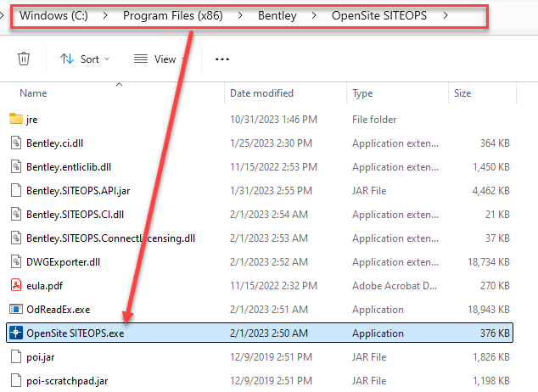The width and height of the screenshot is (538, 392).
Task: Sort by Date modified column header
Action: click(x=261, y=93)
